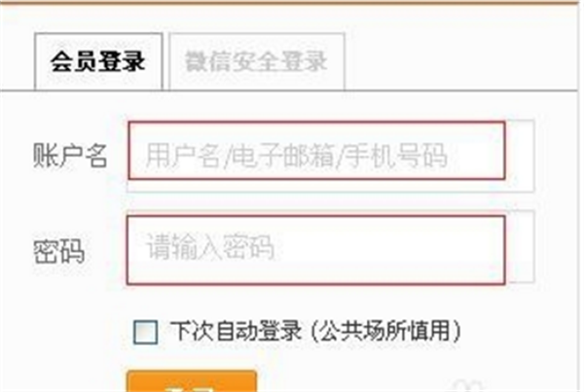This screenshot has height=392, width=584.
Task: Open the 微信安全登录 tab
Action: pos(257,61)
